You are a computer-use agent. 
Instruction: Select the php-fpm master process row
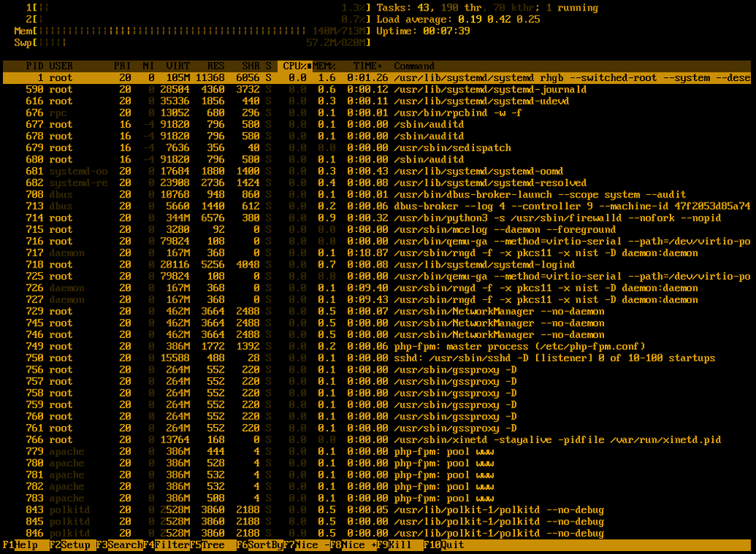[x=378, y=346]
